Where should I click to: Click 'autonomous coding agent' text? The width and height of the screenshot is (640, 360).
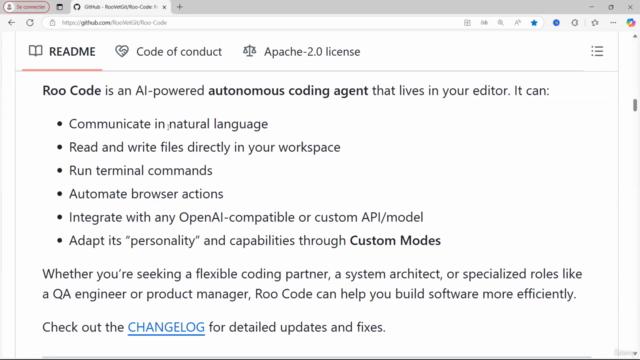288,90
